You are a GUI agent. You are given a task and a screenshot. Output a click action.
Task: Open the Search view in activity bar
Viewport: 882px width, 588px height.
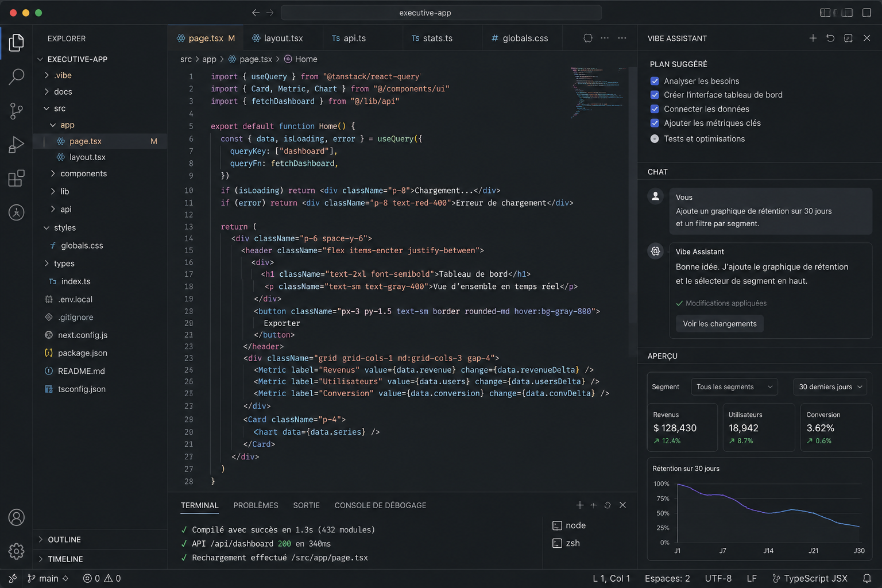point(16,76)
